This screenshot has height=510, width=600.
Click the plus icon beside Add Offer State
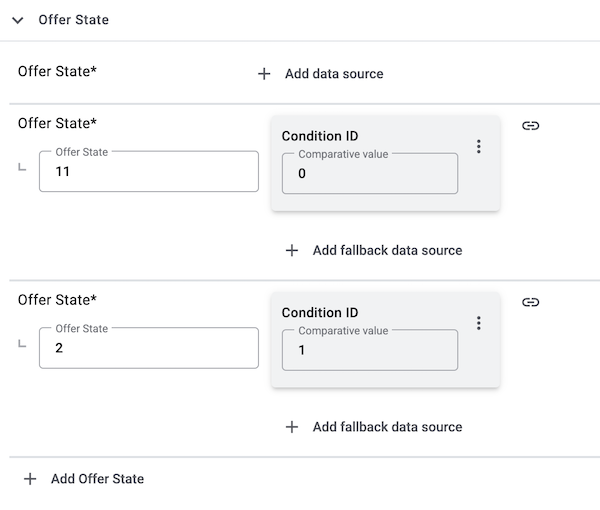tap(30, 479)
